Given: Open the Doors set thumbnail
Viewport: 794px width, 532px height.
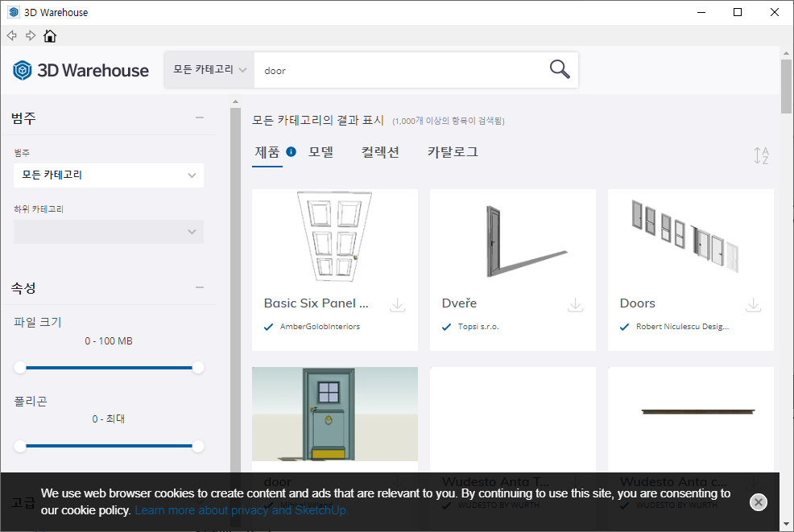Looking at the screenshot, I should 691,237.
